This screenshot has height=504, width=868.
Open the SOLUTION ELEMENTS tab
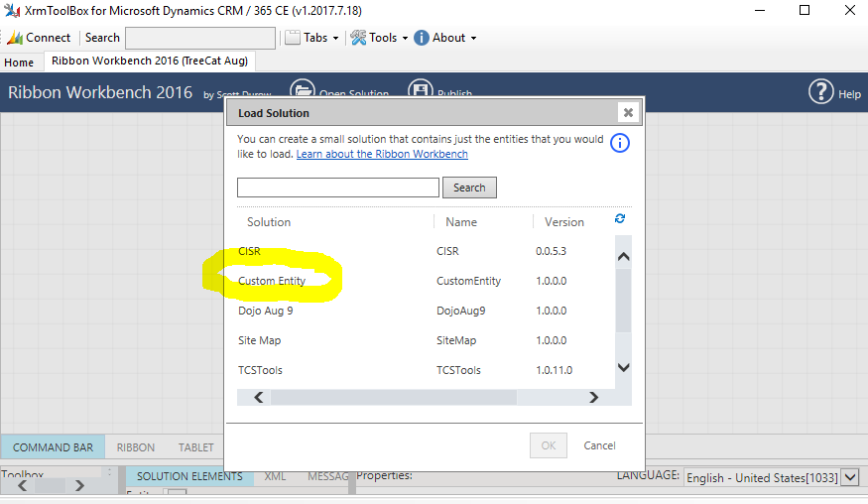pos(189,476)
